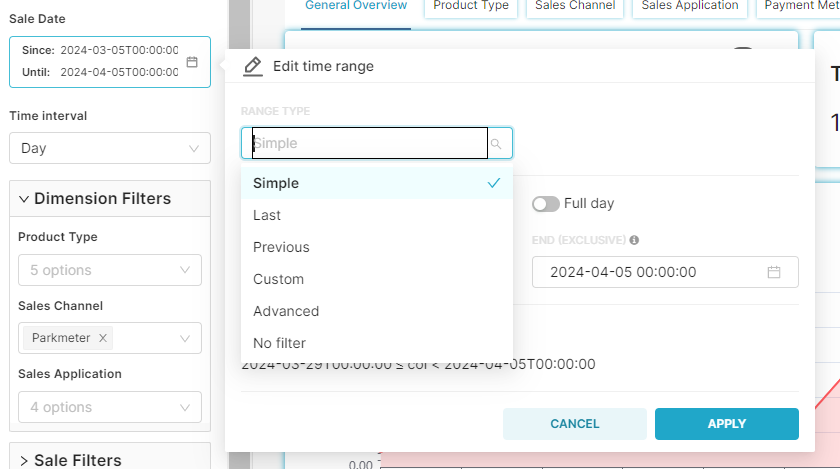Screen dimensions: 840x469
Task: Select the Custom range type option
Action: click(x=377, y=279)
